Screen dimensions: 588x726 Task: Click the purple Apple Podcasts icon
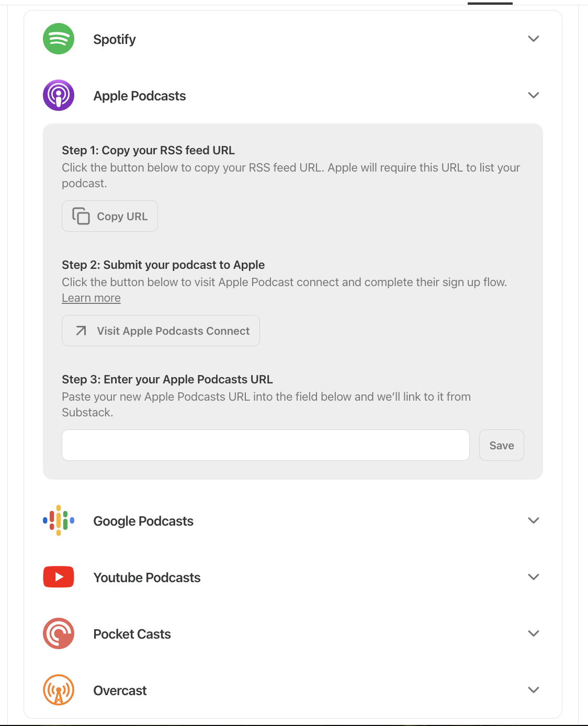click(59, 95)
